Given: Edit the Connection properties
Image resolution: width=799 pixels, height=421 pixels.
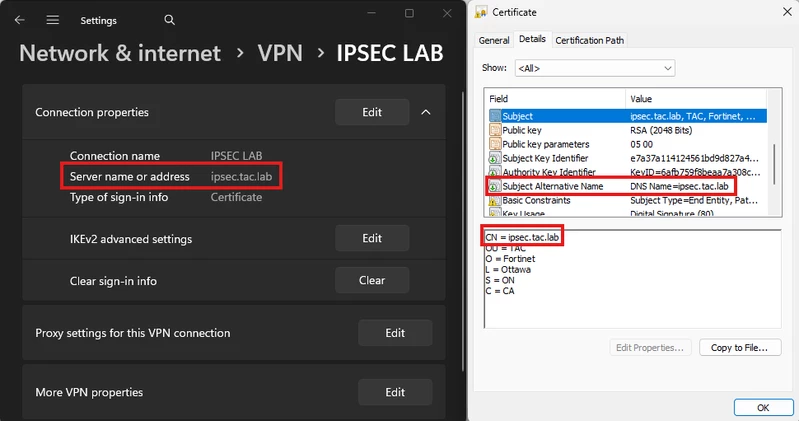Looking at the screenshot, I should [372, 112].
